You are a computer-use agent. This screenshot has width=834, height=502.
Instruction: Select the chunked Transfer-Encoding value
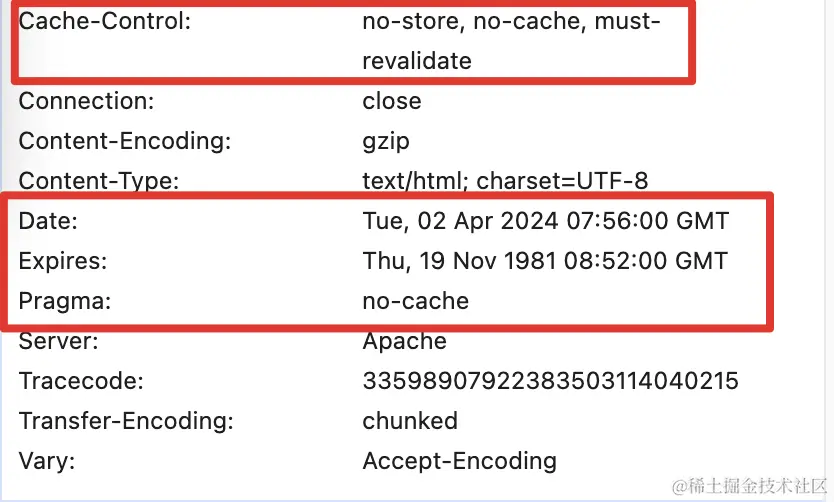coord(410,421)
